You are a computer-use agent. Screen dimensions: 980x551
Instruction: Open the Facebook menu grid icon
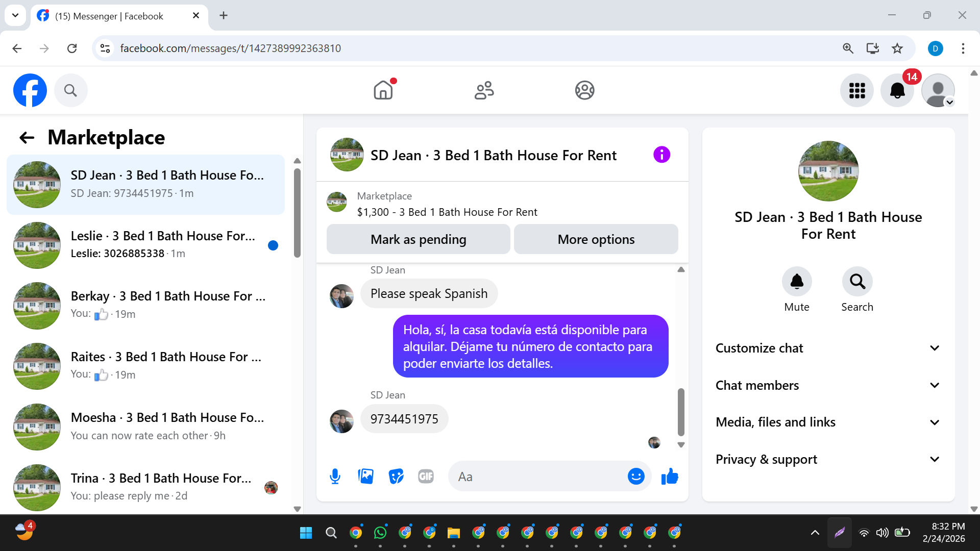857,90
